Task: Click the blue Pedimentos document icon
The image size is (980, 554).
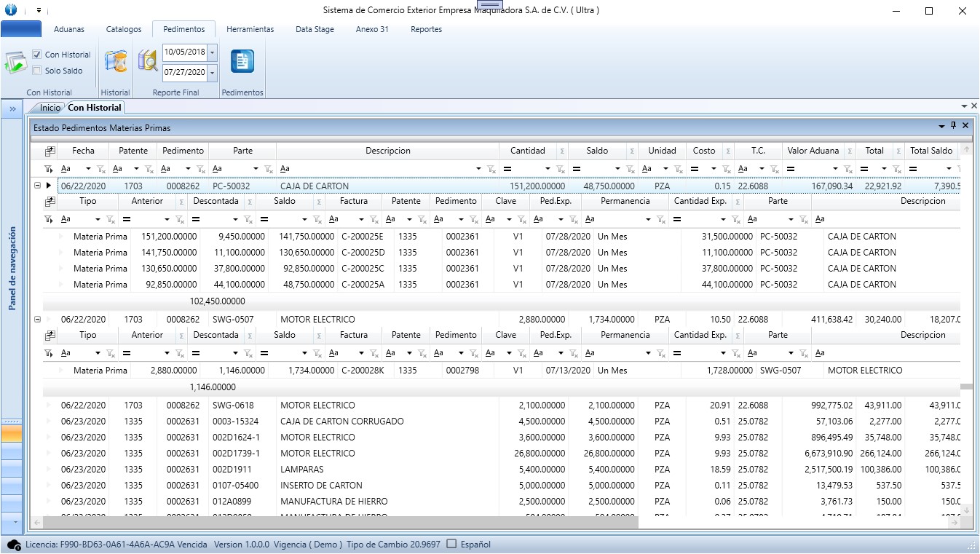Action: (x=242, y=62)
